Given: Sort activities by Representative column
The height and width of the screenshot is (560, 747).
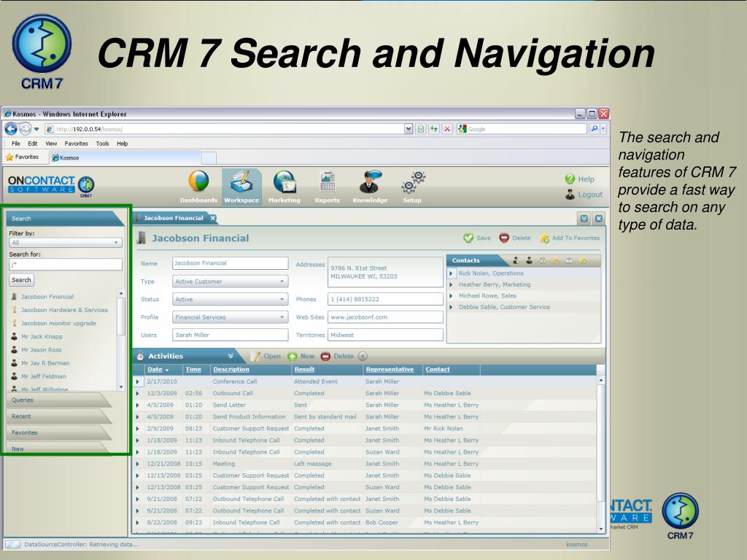Looking at the screenshot, I should [x=390, y=370].
